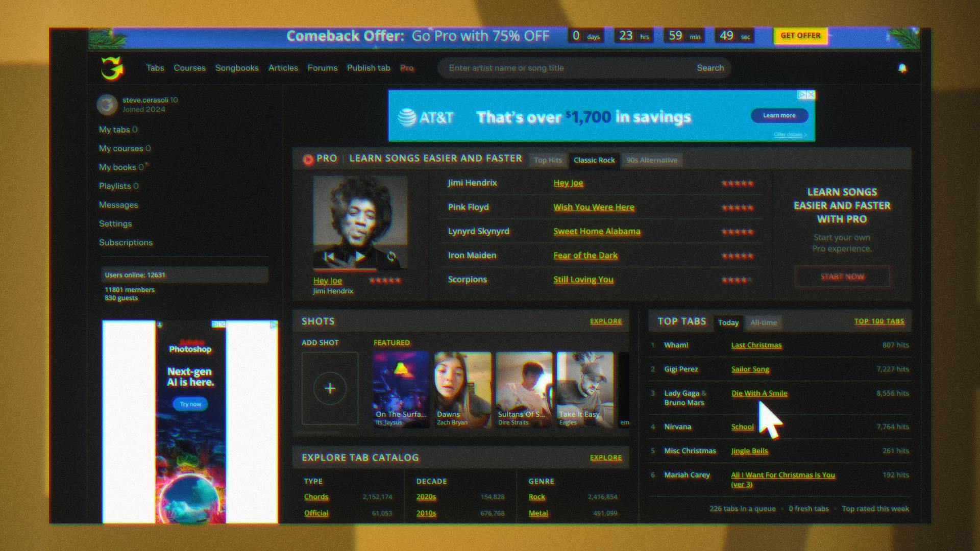Click the red Pro play badge
Viewport: 980px width, 551px height.
(308, 159)
